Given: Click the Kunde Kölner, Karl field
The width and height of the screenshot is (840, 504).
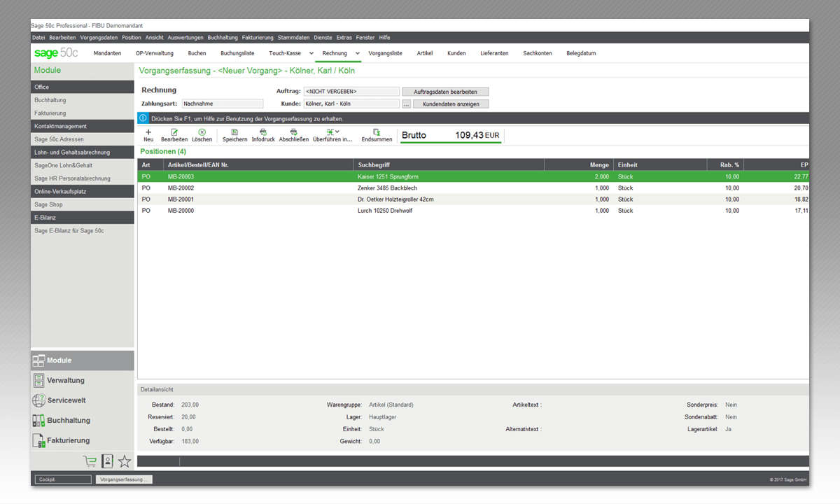Looking at the screenshot, I should click(351, 104).
